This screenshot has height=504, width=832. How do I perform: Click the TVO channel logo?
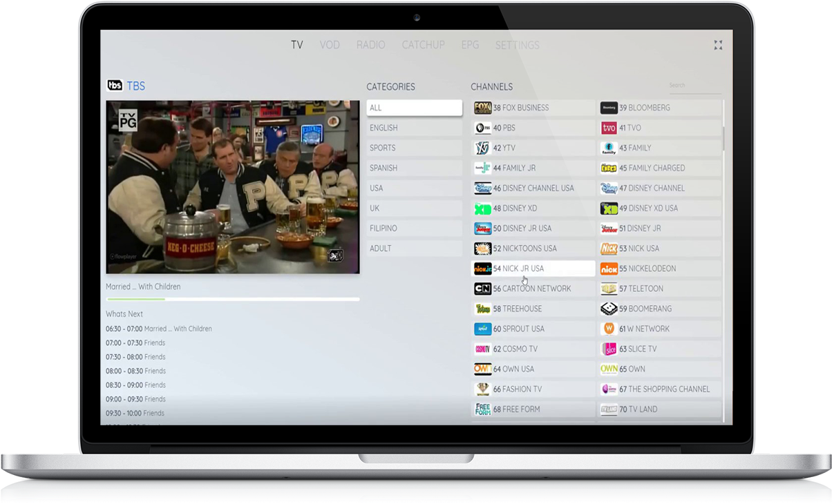point(609,128)
